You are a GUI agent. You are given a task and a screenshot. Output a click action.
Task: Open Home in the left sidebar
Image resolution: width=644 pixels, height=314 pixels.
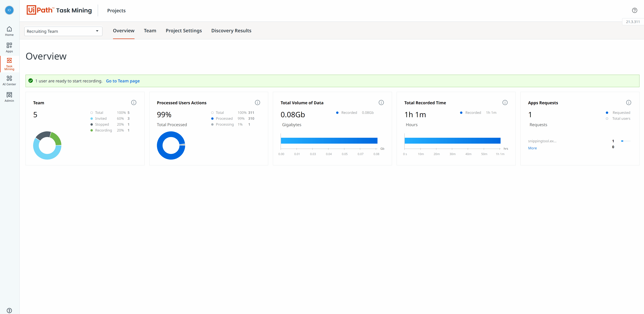[x=9, y=31]
